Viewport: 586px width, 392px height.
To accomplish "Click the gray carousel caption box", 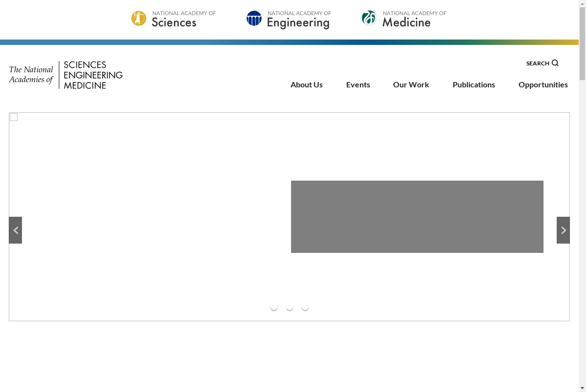I will click(417, 217).
